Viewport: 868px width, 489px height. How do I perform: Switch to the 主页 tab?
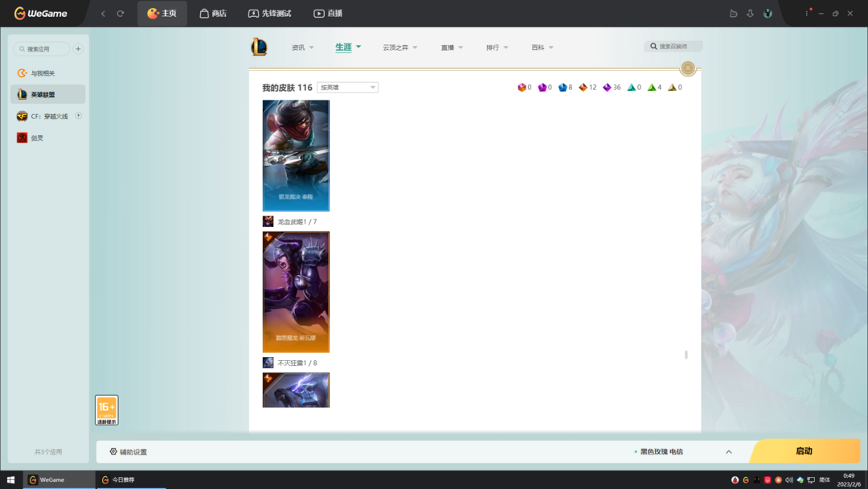162,14
